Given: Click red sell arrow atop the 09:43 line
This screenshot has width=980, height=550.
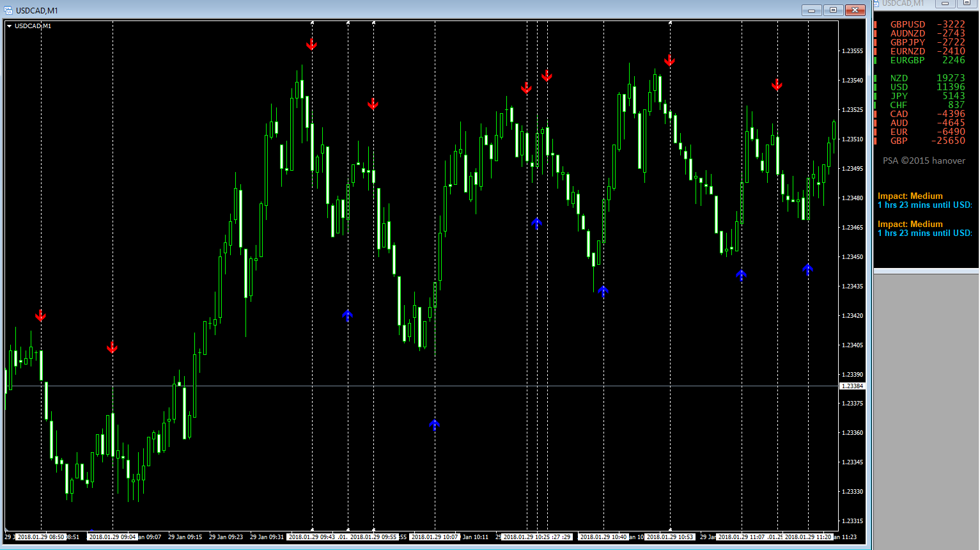Looking at the screenshot, I should coord(312,44).
